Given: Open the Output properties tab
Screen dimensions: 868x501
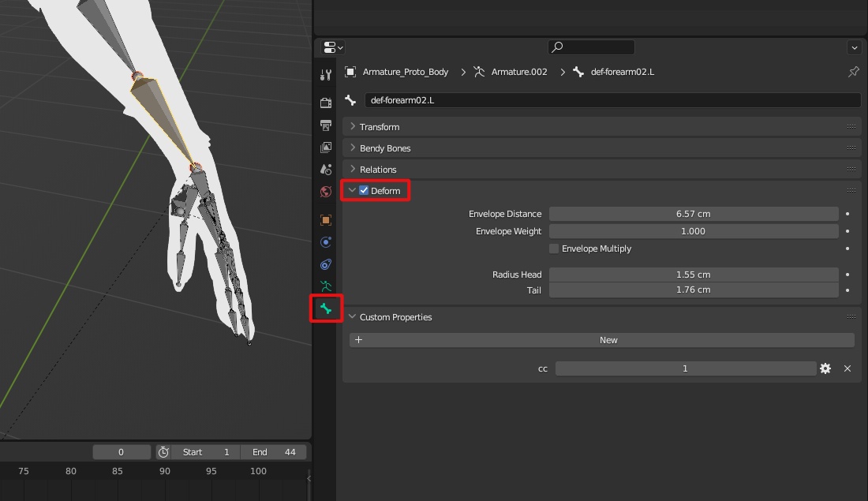Looking at the screenshot, I should [x=326, y=125].
